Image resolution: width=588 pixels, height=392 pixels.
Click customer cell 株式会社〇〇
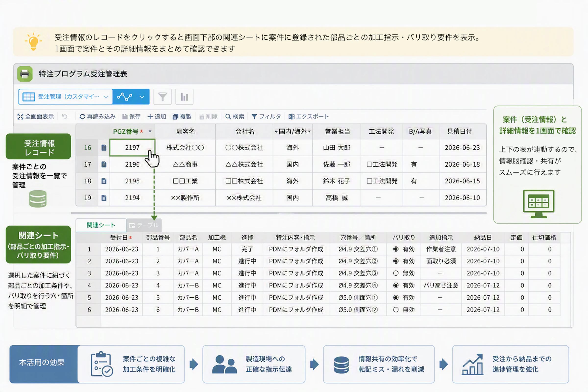click(x=185, y=148)
